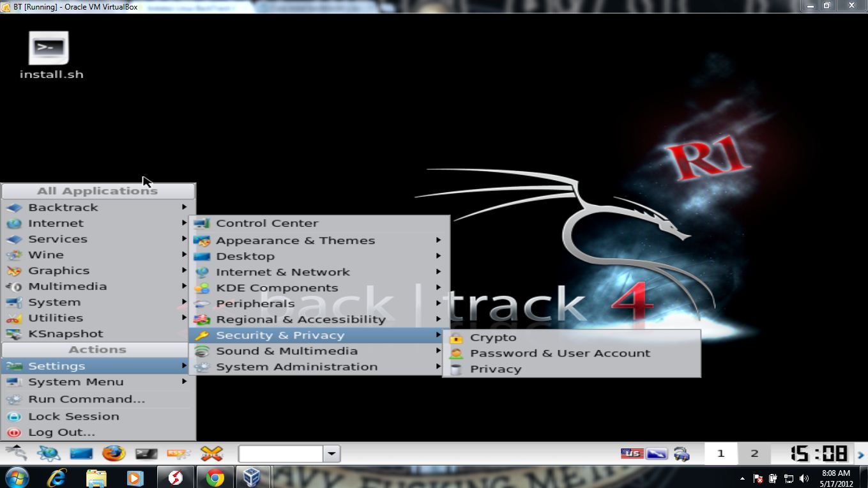Click the blue panel hide arrow

click(x=861, y=455)
